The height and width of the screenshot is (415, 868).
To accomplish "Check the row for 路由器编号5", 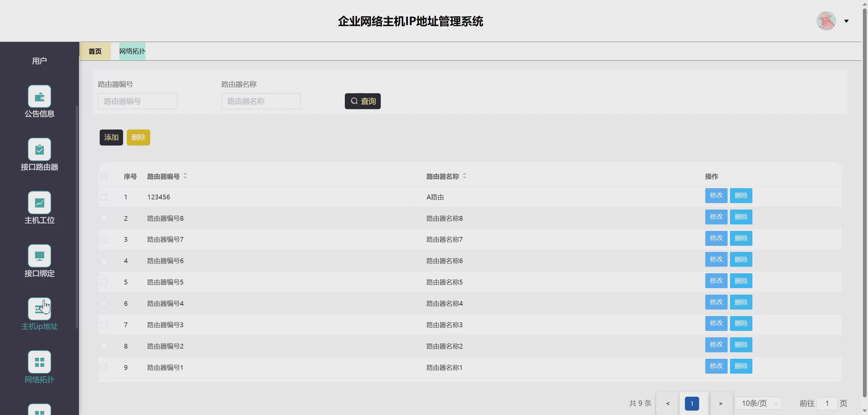I will pos(104,282).
